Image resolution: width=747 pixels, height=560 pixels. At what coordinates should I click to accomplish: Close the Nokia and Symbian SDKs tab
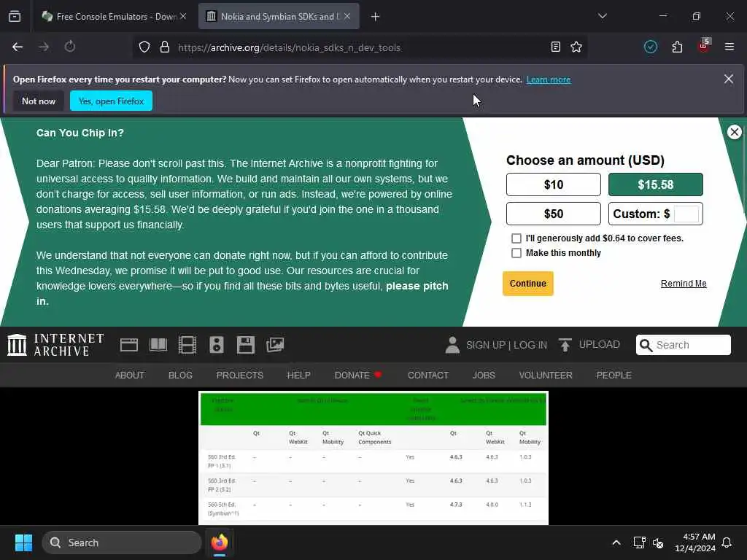pyautogui.click(x=347, y=16)
